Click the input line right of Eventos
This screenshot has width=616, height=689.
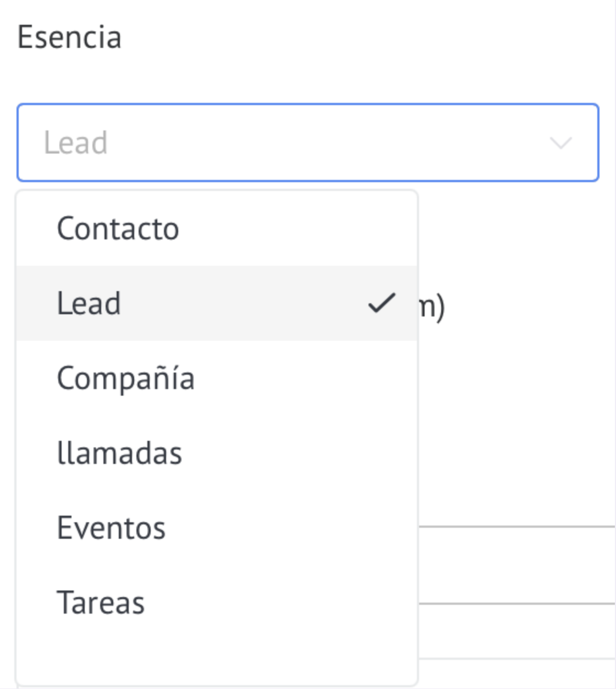point(516,527)
